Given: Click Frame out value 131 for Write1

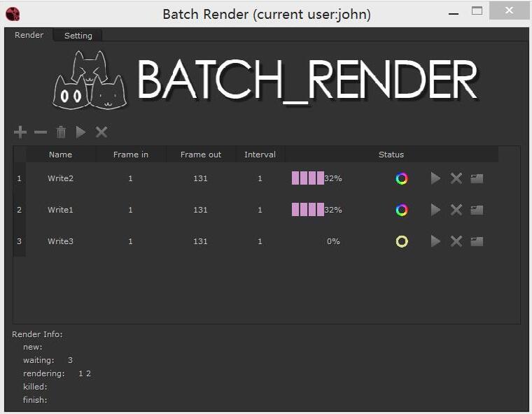Looking at the screenshot, I should [200, 210].
